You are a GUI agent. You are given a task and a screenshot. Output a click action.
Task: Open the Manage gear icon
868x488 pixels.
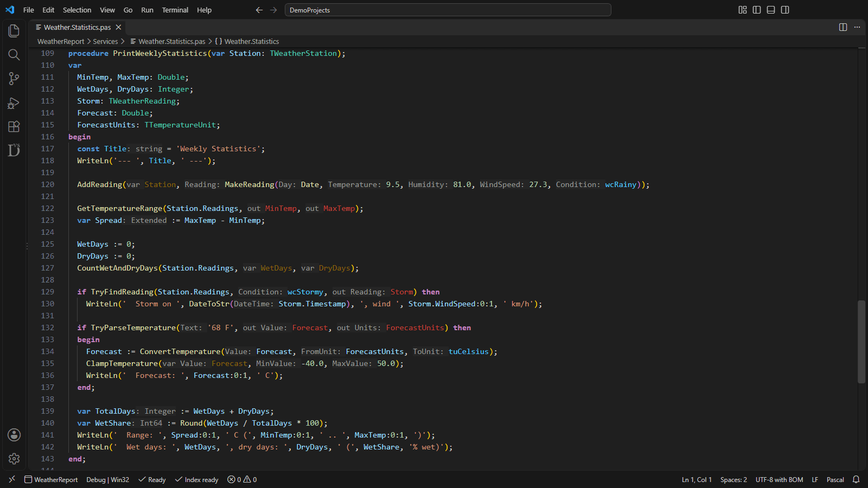click(14, 459)
